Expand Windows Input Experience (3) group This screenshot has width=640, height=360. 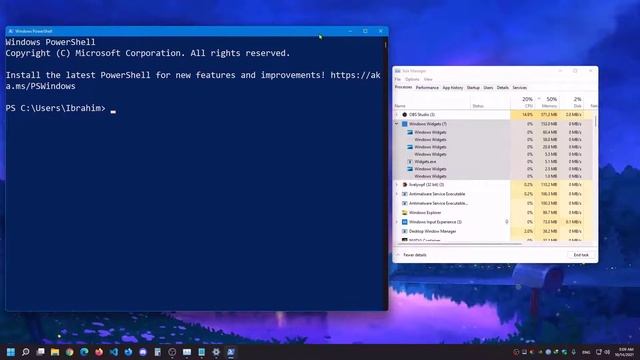click(397, 222)
